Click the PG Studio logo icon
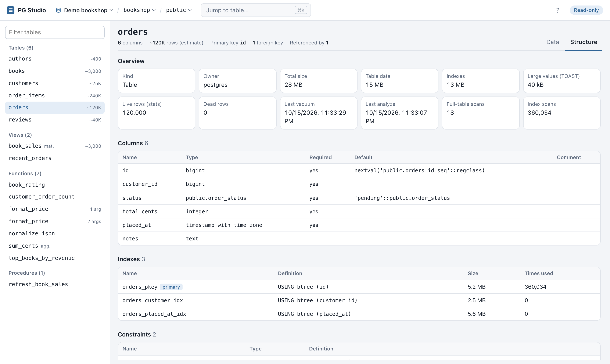The width and height of the screenshot is (610, 364). tap(10, 10)
